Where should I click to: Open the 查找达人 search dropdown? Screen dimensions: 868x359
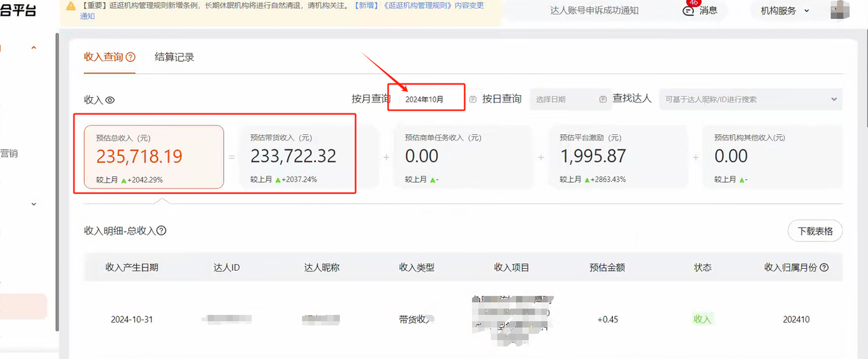(833, 99)
